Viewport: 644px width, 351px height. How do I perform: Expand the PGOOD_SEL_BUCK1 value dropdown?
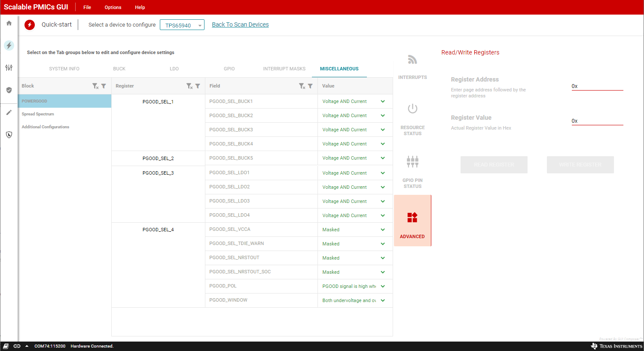click(382, 102)
